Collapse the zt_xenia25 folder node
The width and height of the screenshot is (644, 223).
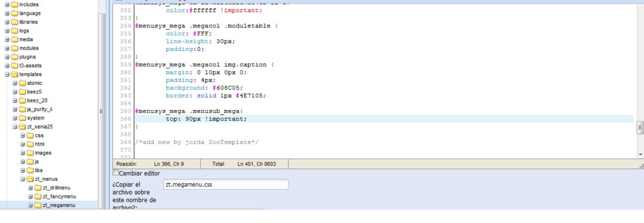pyautogui.click(x=15, y=126)
